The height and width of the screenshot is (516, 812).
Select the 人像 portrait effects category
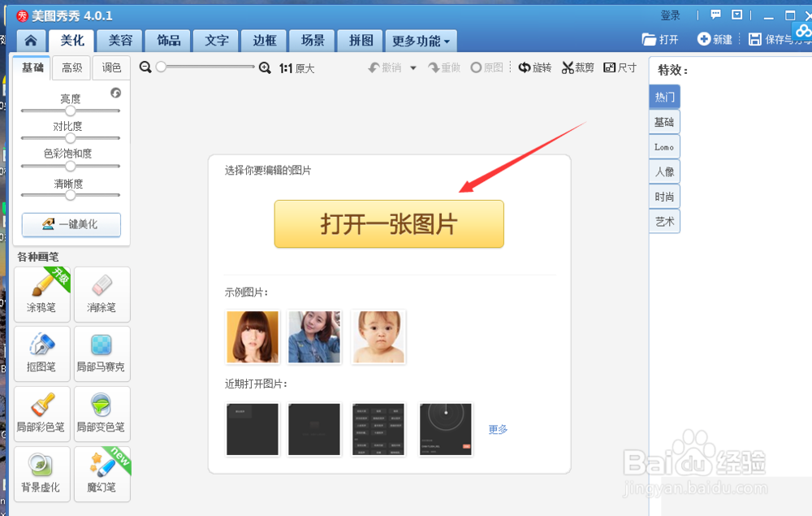point(664,171)
